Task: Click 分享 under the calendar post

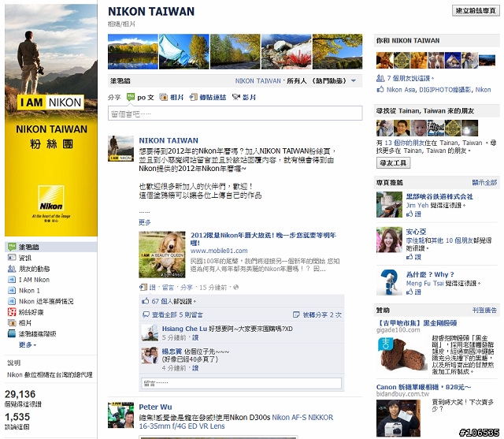Action: (x=186, y=287)
